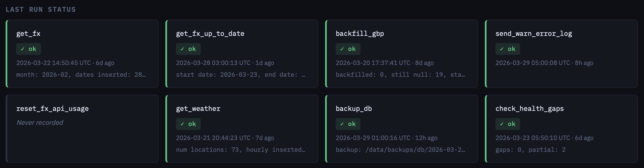The width and height of the screenshot is (644, 168).
Task: Click the backfill_gbp ok status badge
Action: 348,49
